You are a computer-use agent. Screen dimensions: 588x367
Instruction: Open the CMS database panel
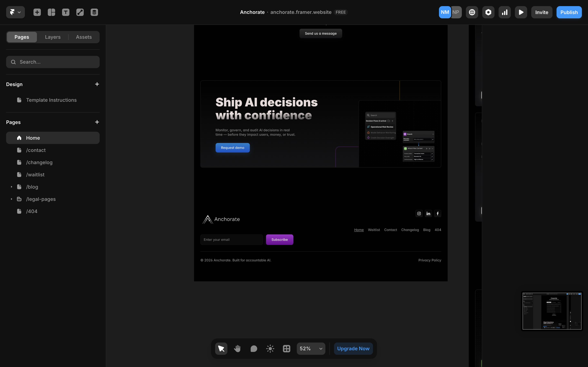(x=94, y=12)
